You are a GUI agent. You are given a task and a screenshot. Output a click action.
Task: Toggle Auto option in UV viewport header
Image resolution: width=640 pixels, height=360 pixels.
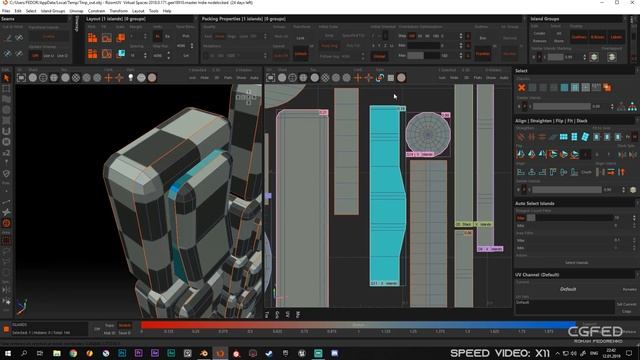point(504,78)
